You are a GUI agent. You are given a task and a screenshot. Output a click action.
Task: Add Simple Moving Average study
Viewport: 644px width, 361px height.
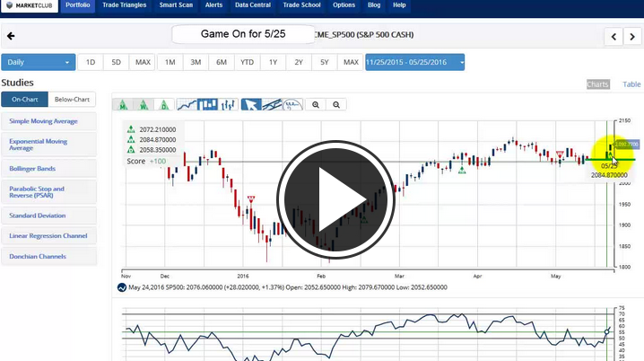pyautogui.click(x=48, y=121)
